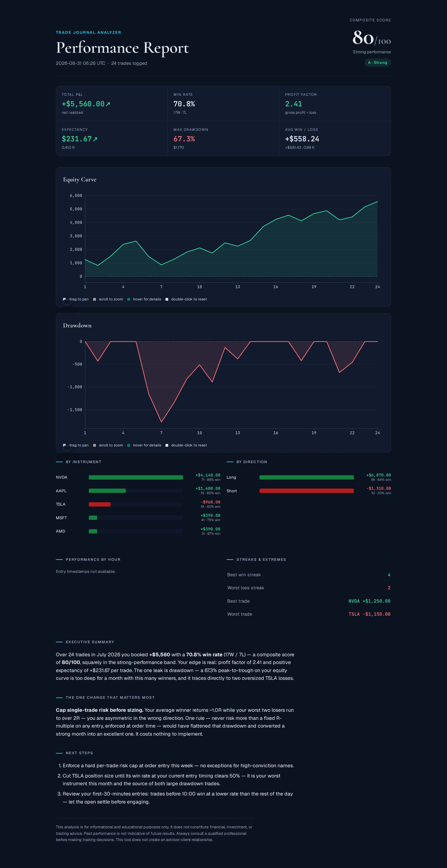
Task: Click the Long direction green bar
Action: coord(307,477)
